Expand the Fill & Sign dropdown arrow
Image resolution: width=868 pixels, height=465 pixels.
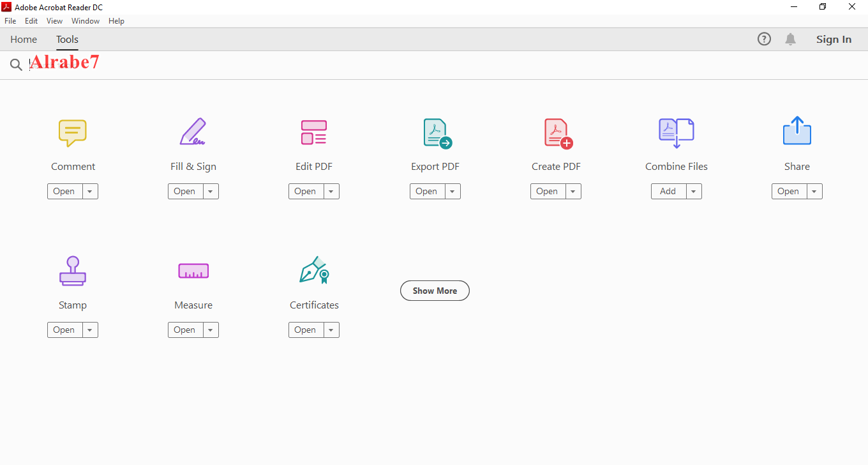[211, 191]
